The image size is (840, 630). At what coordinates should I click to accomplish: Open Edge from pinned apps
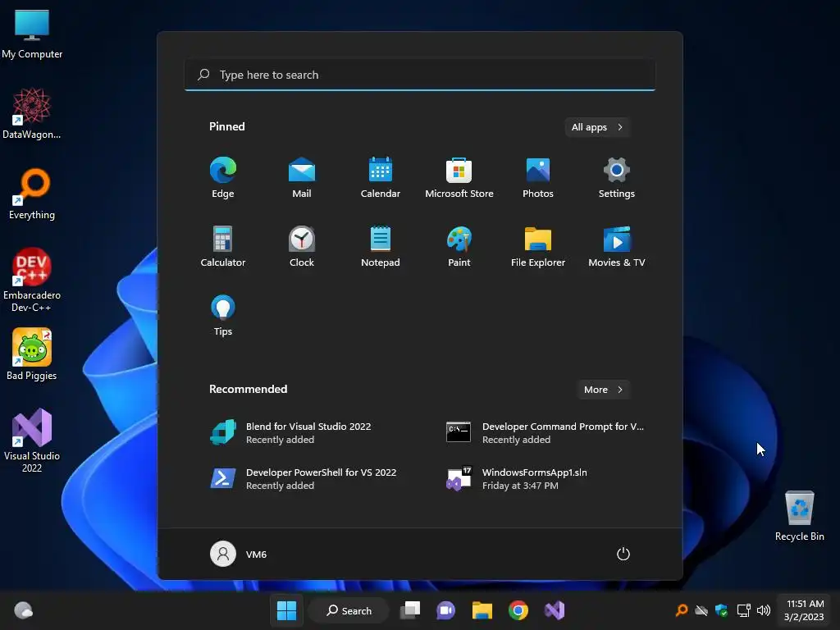pos(223,177)
